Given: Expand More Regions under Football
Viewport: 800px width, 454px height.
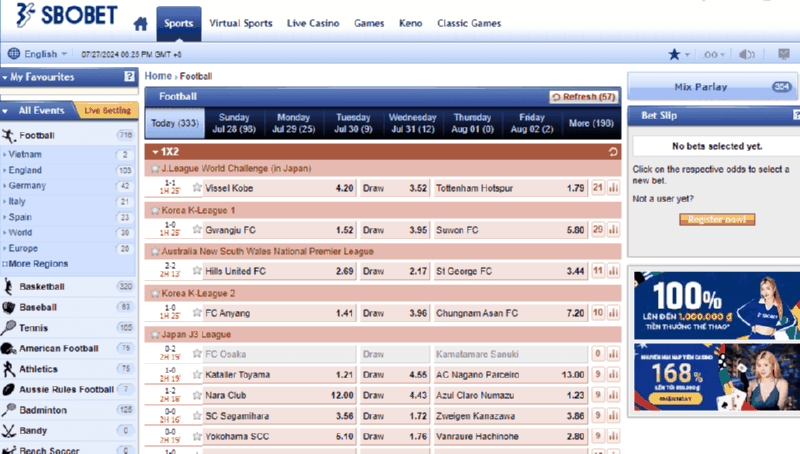Looking at the screenshot, I should click(36, 264).
